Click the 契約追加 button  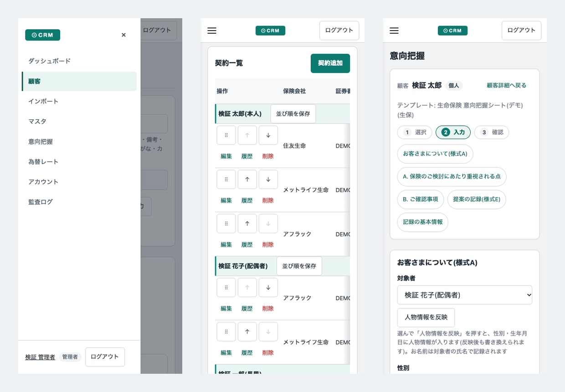pos(330,63)
